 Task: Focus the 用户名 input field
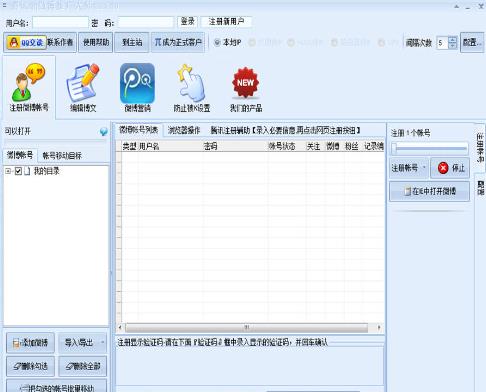coord(61,22)
